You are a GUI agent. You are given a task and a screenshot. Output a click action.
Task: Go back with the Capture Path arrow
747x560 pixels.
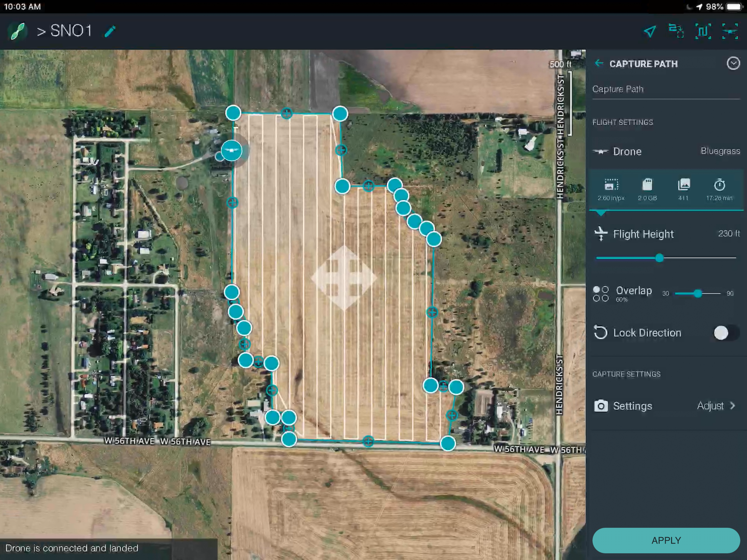(599, 63)
